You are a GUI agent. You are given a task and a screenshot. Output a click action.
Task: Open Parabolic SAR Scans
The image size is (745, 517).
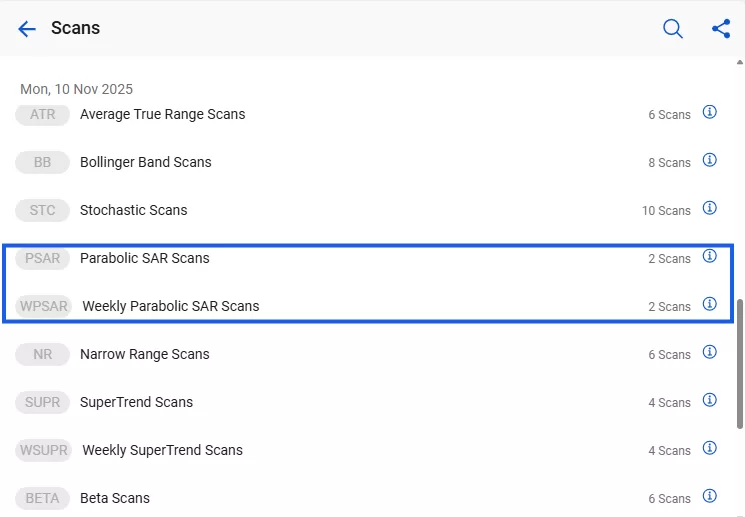(x=145, y=258)
